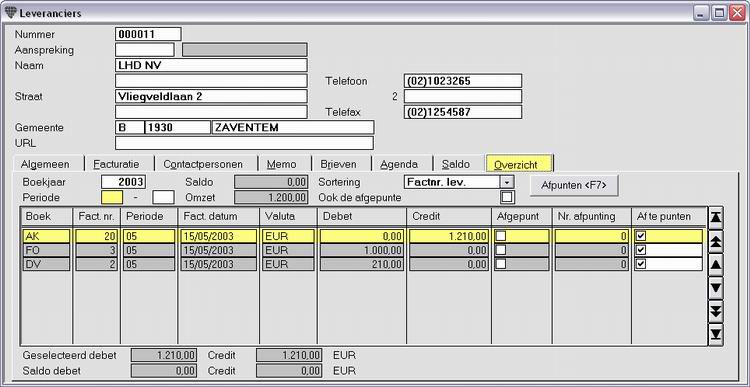
Task: Select the Overzicht tab
Action: point(519,163)
